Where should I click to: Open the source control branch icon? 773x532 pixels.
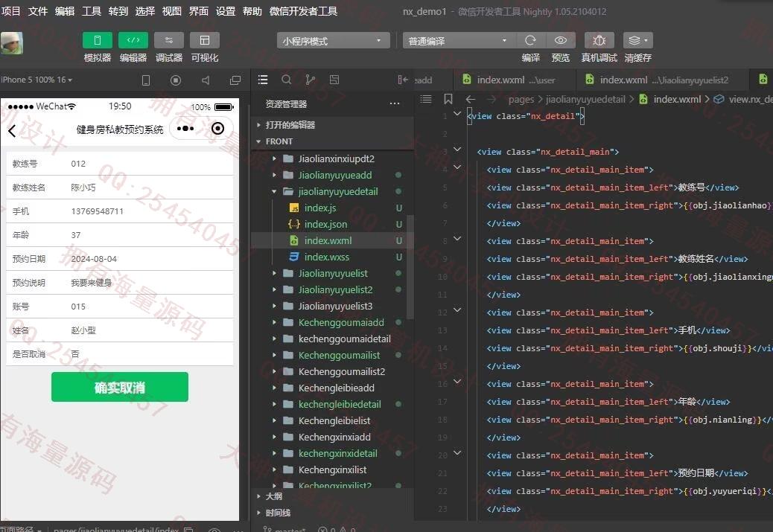[x=310, y=80]
